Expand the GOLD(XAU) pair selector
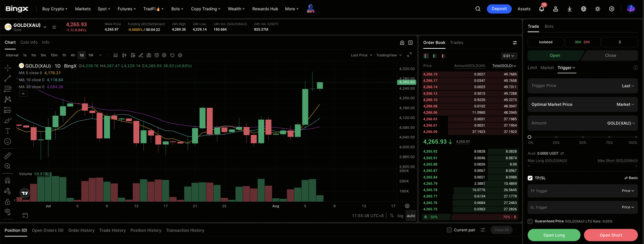 (45, 27)
